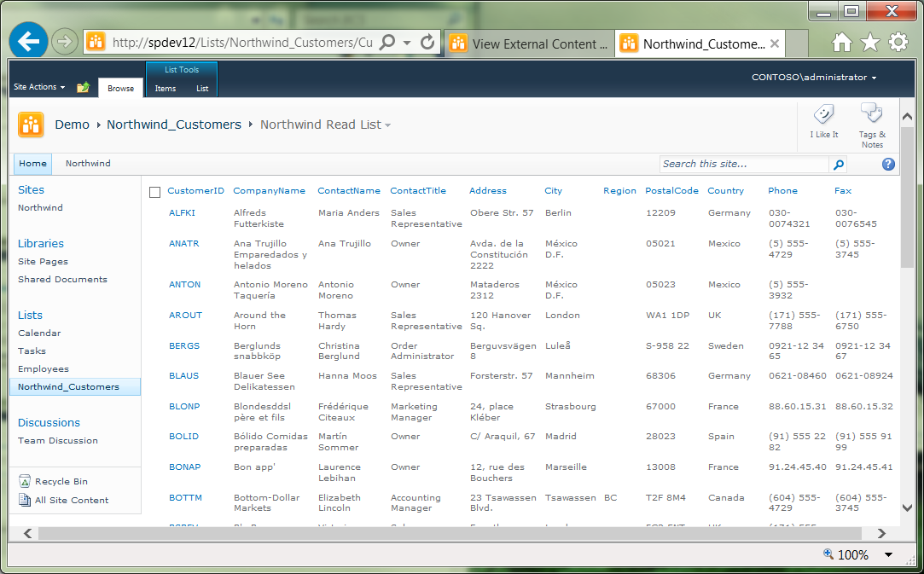Click the Sites heading in sidebar
The image size is (924, 574).
(x=32, y=189)
